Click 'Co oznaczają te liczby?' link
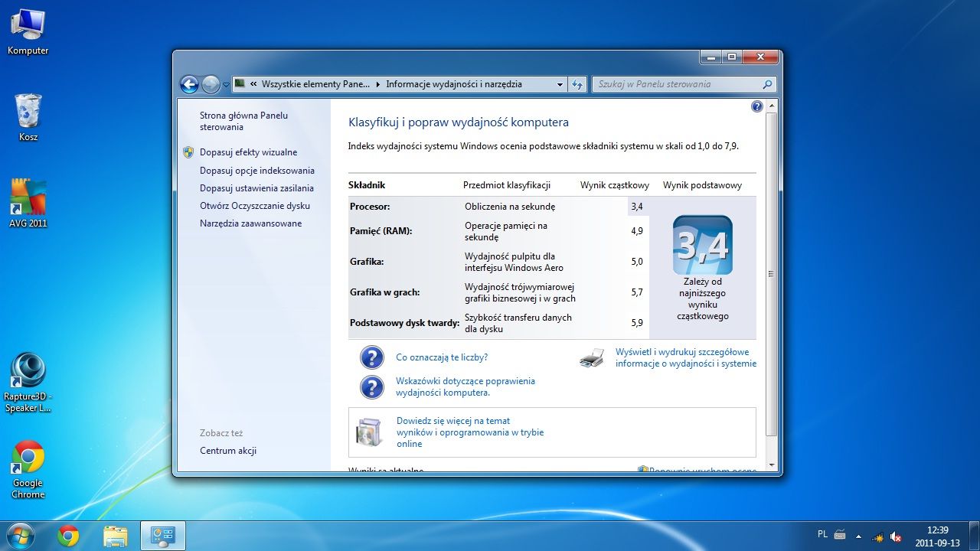 click(x=442, y=357)
